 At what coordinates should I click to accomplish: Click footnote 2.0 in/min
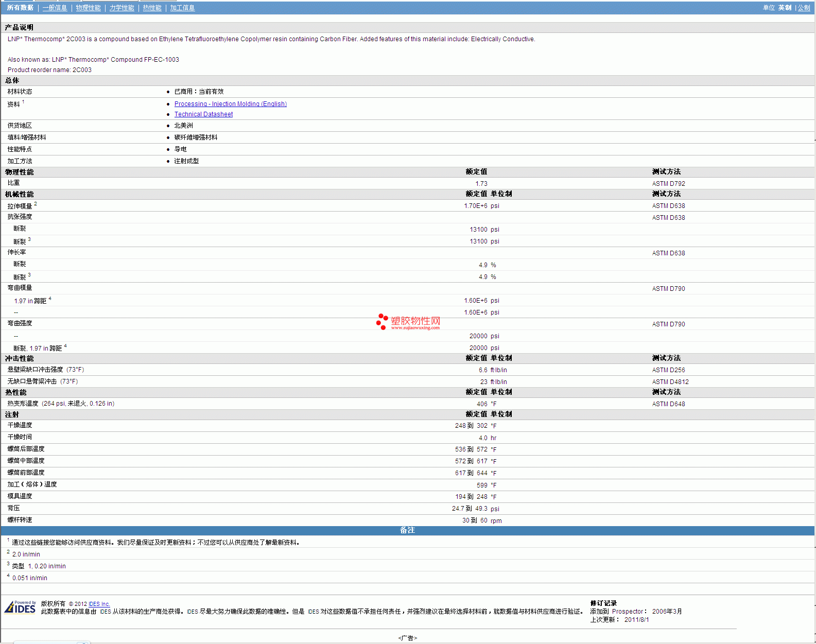point(26,554)
